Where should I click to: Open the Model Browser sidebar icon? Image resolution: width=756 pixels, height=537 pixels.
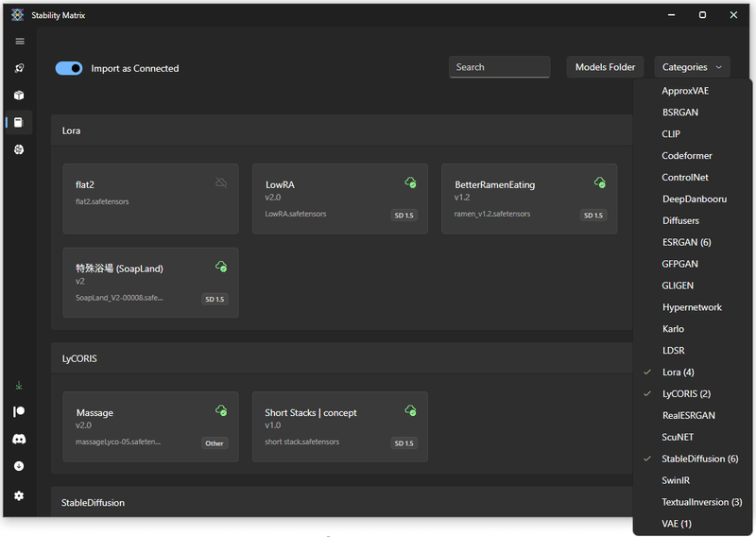(19, 149)
